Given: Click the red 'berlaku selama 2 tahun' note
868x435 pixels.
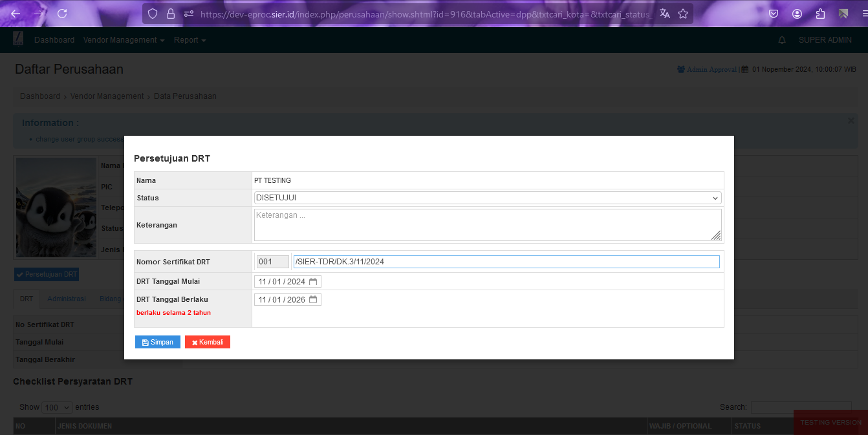Looking at the screenshot, I should (173, 313).
